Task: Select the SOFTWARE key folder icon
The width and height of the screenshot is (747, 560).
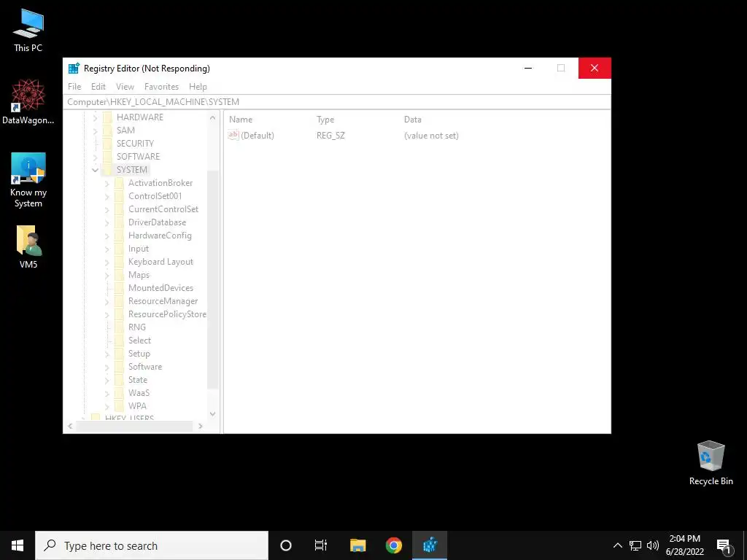Action: click(x=108, y=156)
